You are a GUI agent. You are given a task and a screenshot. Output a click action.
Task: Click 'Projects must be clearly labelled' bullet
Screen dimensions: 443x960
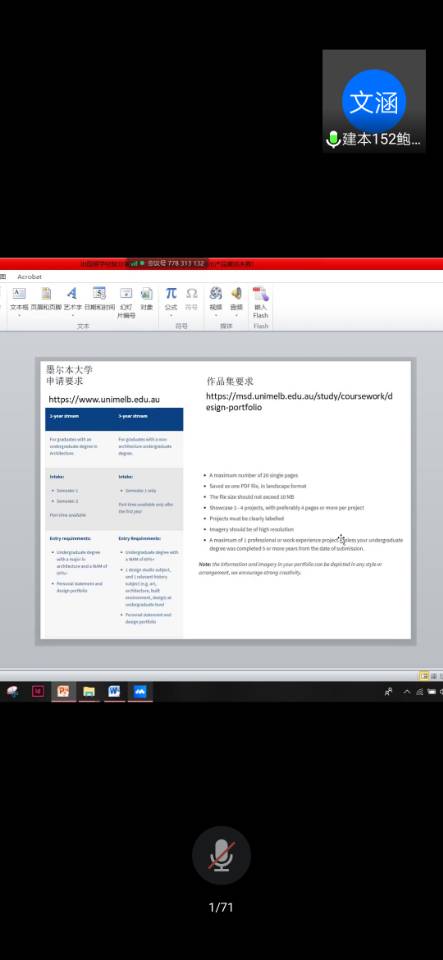(247, 518)
